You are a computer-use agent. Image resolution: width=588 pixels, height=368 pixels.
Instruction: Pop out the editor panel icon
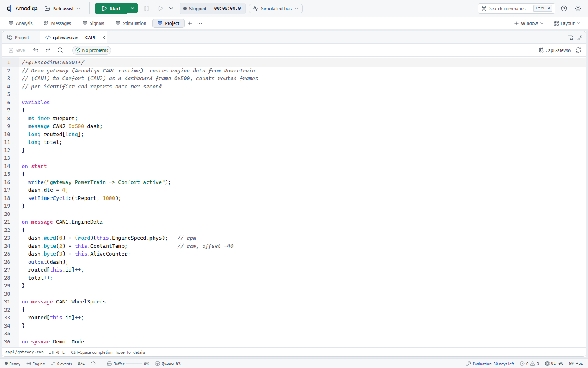point(570,38)
